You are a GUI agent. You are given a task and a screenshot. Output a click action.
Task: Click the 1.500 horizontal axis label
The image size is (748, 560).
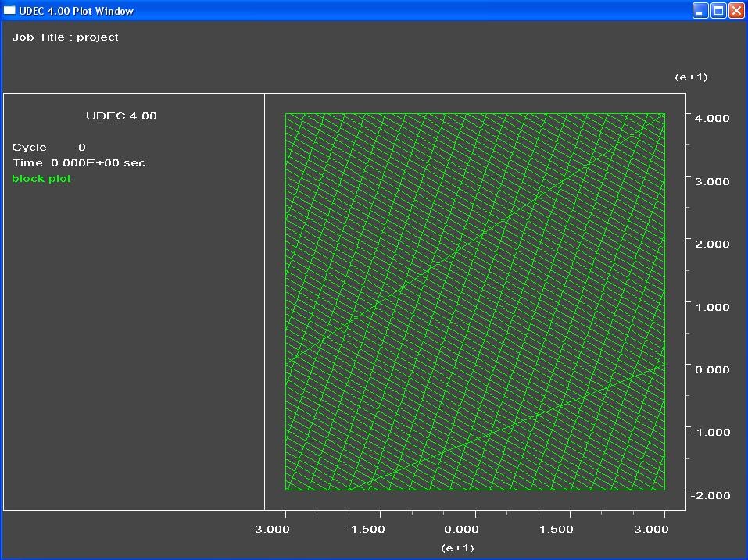[x=557, y=530]
